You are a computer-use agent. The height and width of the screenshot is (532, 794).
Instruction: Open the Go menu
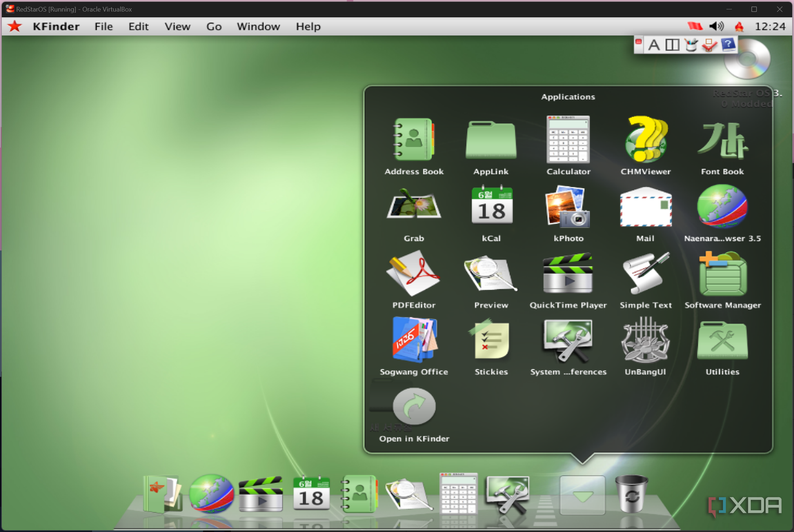pos(214,27)
